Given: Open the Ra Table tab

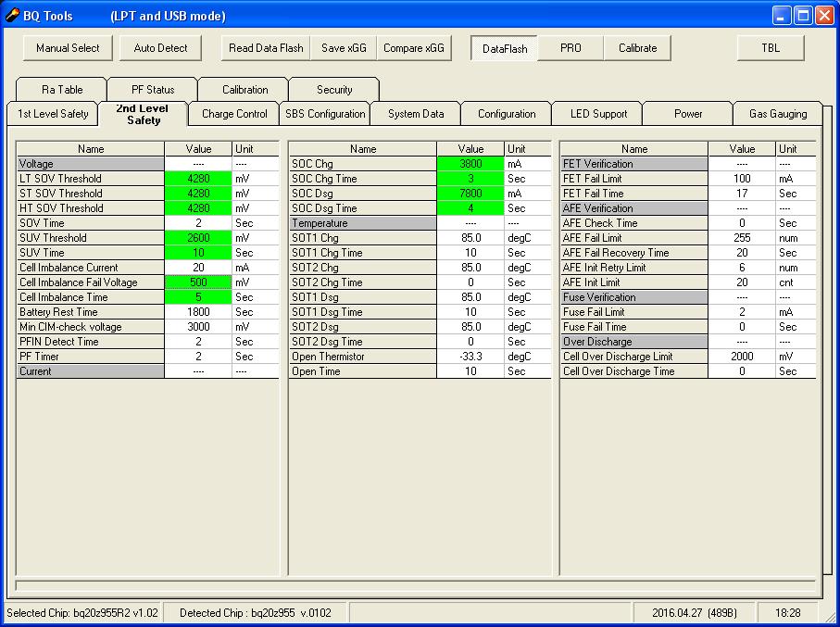Looking at the screenshot, I should coord(62,90).
